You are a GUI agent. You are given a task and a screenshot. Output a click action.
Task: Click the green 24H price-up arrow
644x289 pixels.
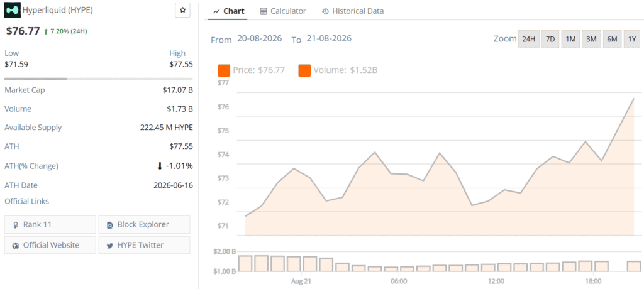tap(46, 31)
